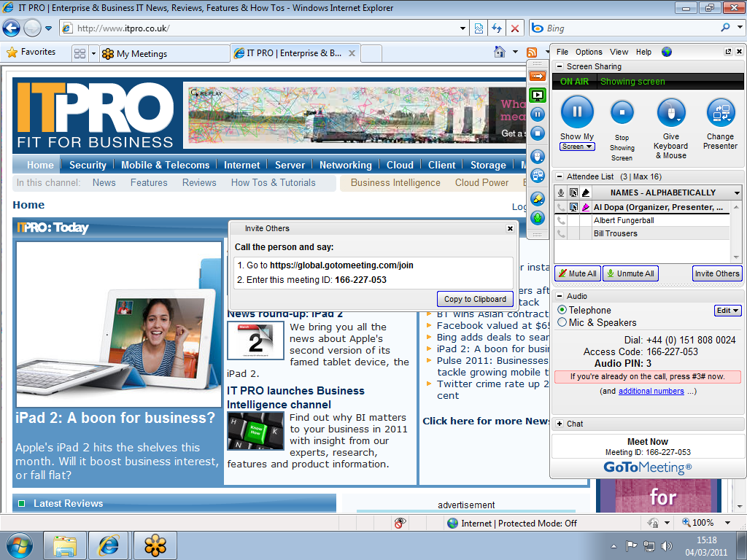This screenshot has width=747, height=560.
Task: Click presenter screen icon in Al Dopa row
Action: 573,207
